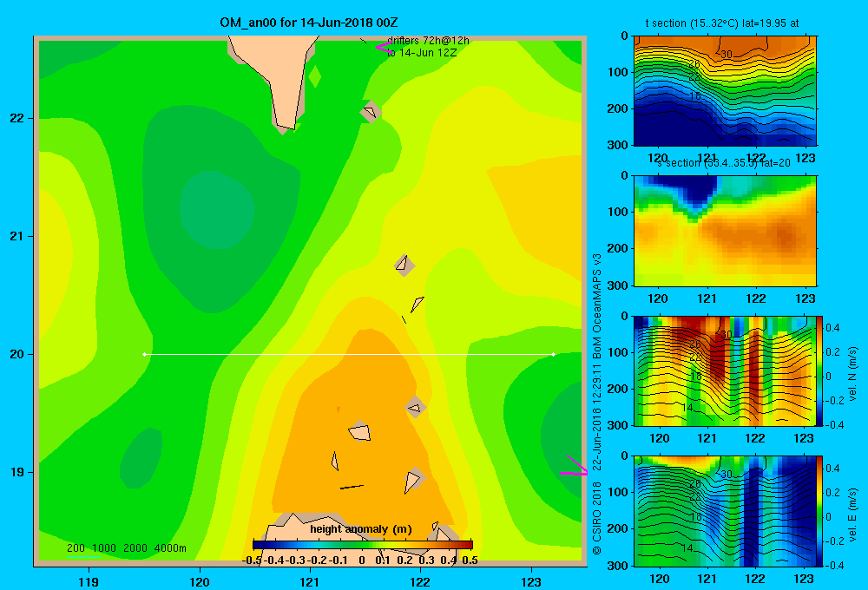Click the '© CSIRO 2018' copyright text

[x=597, y=518]
